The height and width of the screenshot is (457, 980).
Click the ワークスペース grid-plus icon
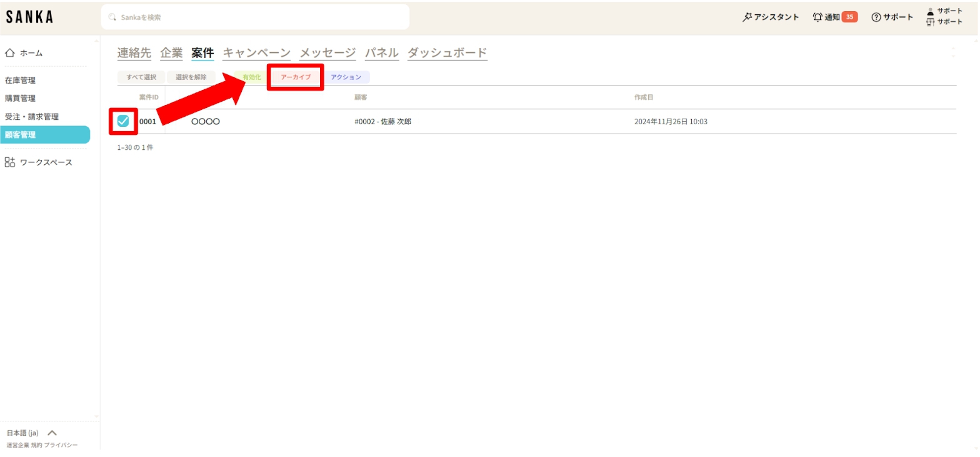(x=10, y=162)
